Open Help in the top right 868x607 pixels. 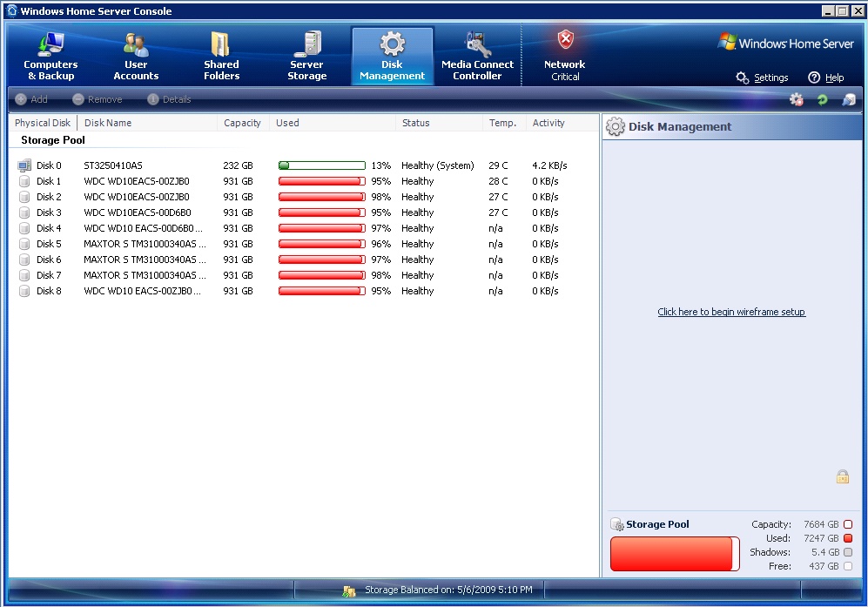tap(825, 78)
